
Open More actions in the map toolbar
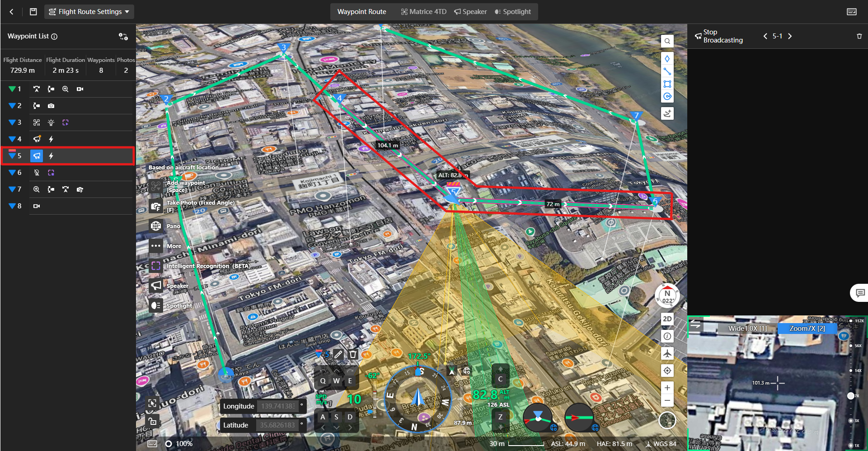[x=156, y=246]
